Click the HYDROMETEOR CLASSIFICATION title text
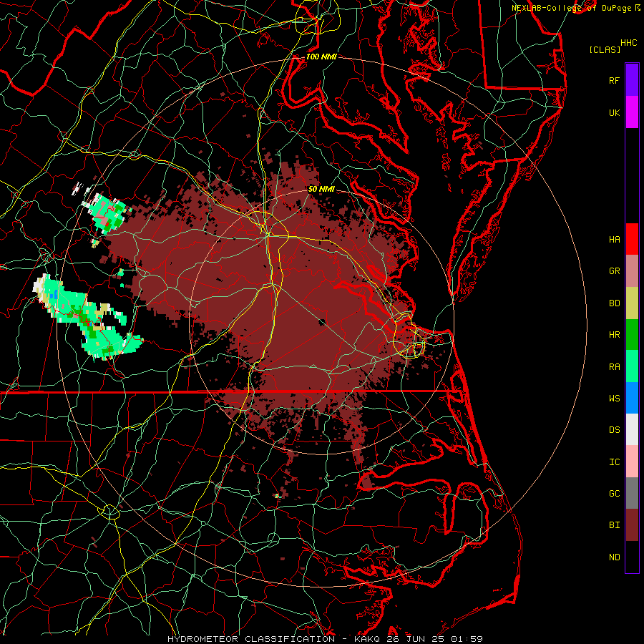The width and height of the screenshot is (644, 644). pos(251,639)
